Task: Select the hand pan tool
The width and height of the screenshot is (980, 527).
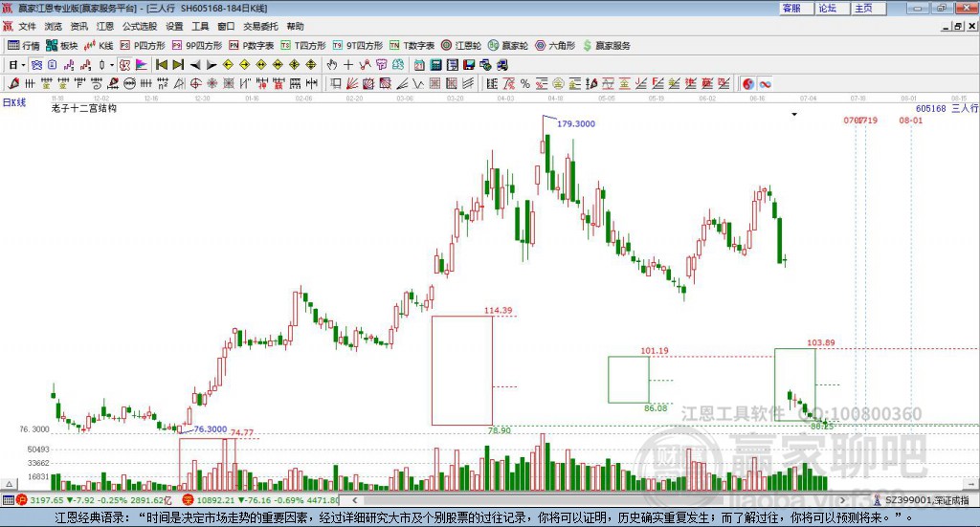Action: (332, 65)
